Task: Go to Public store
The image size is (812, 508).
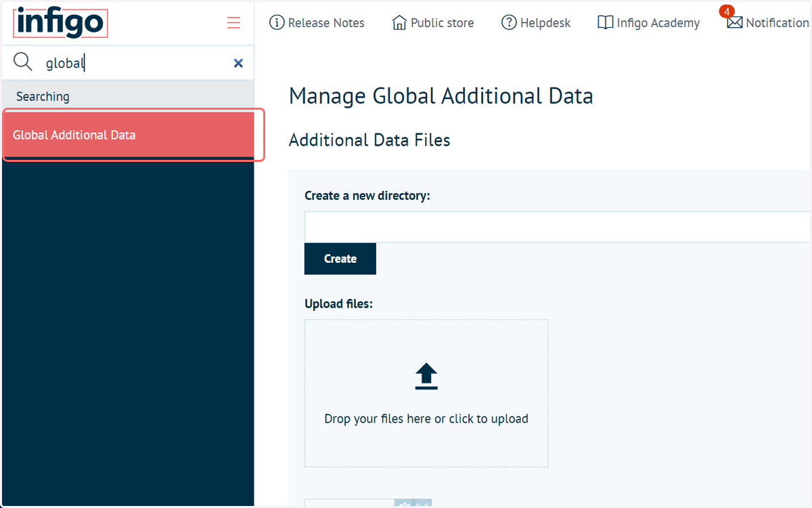Action: [433, 23]
